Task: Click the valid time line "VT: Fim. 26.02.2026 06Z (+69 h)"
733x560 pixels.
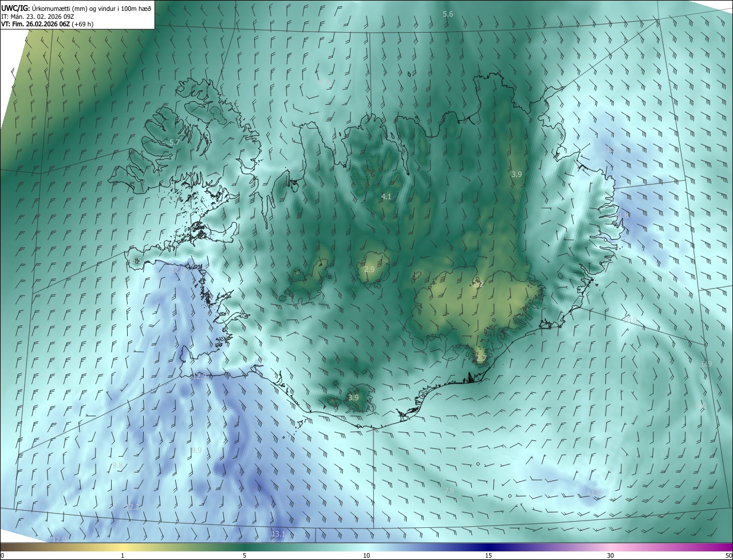Action: [48, 24]
